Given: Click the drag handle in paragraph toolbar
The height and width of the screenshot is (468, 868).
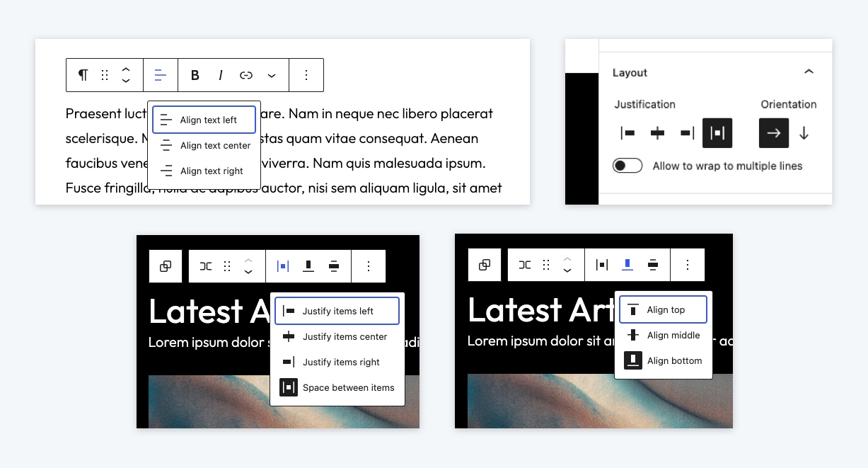Looking at the screenshot, I should (105, 75).
